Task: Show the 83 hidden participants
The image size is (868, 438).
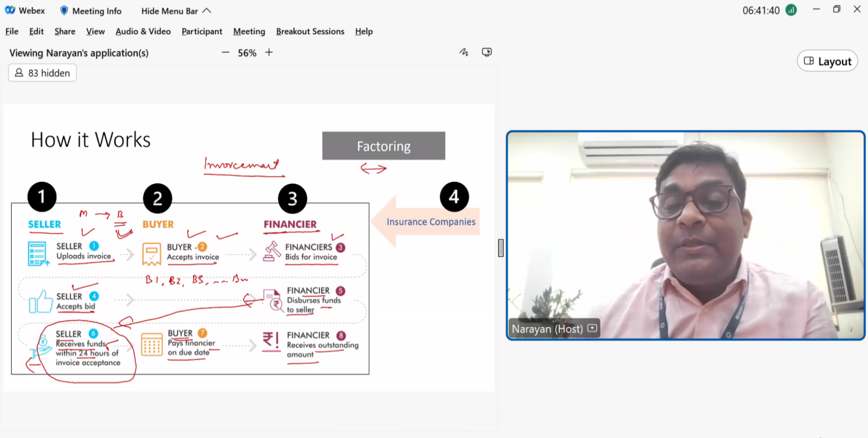Action: [x=42, y=73]
